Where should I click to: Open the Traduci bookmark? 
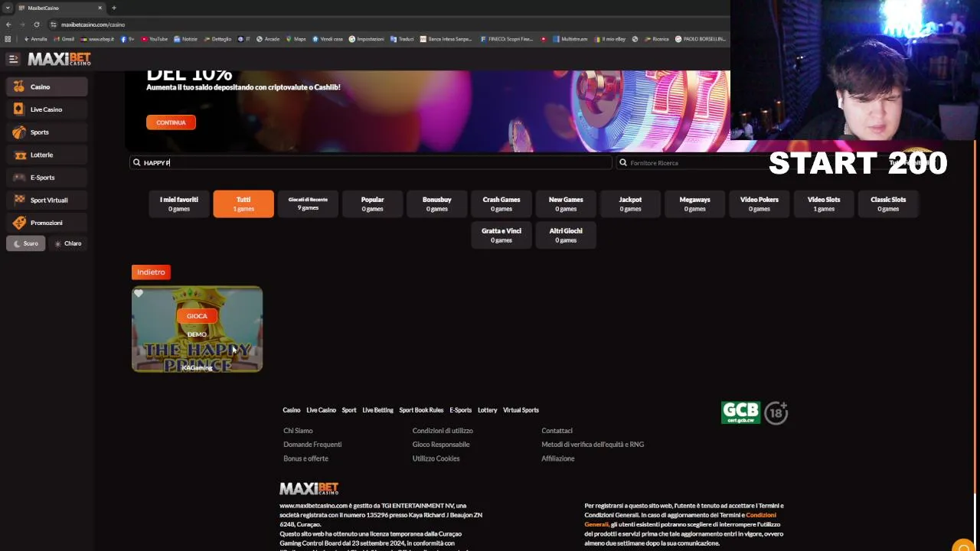coord(402,39)
